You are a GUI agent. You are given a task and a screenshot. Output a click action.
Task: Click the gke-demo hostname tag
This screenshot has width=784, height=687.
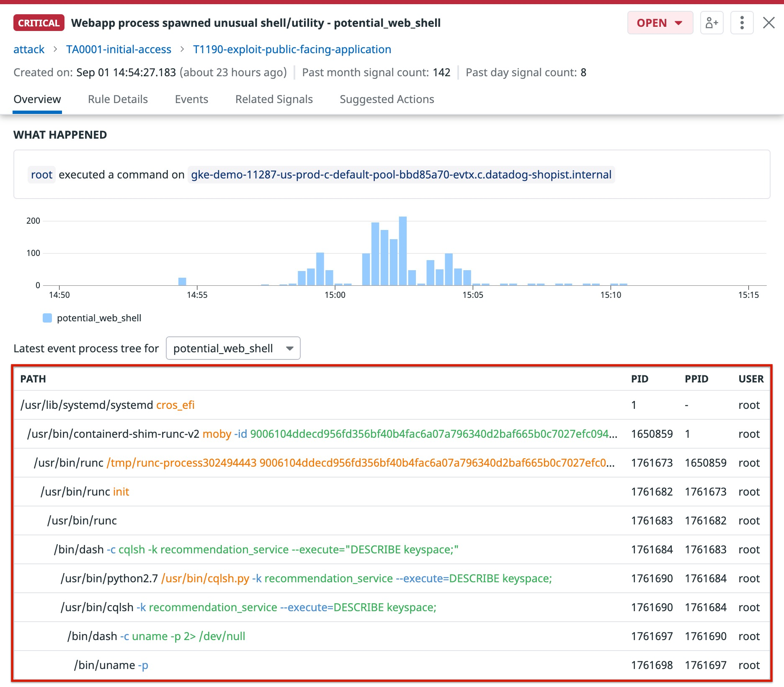[401, 175]
